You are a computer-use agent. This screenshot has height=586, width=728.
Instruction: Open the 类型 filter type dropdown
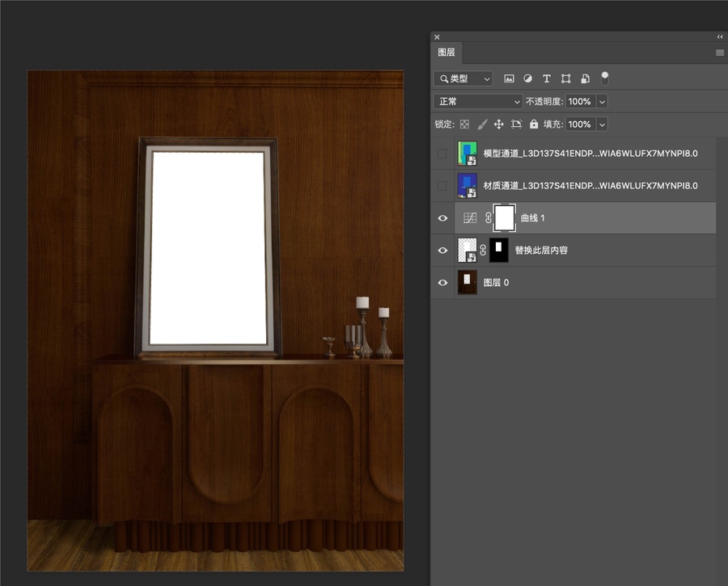[x=463, y=78]
